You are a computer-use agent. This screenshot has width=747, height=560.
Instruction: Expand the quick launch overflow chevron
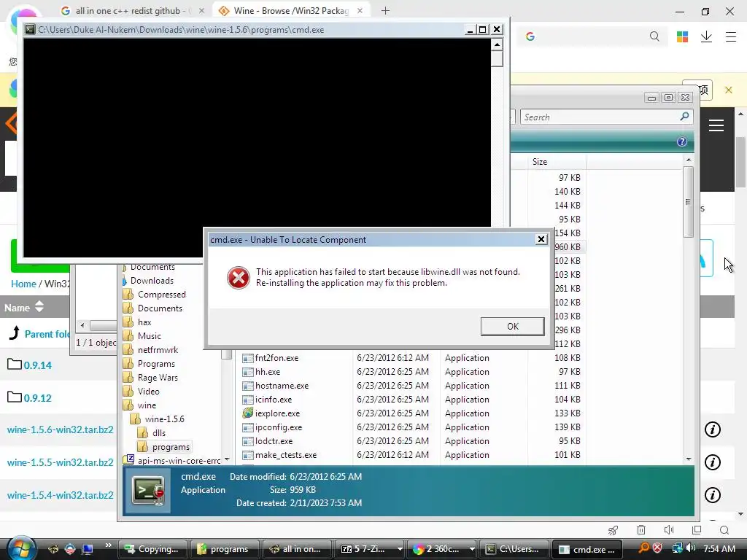click(108, 545)
